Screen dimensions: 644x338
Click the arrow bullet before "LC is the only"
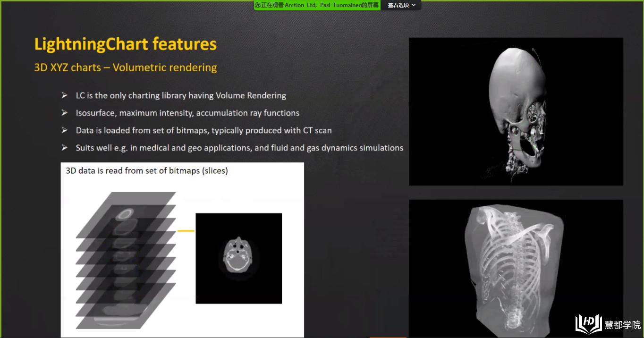click(x=65, y=95)
